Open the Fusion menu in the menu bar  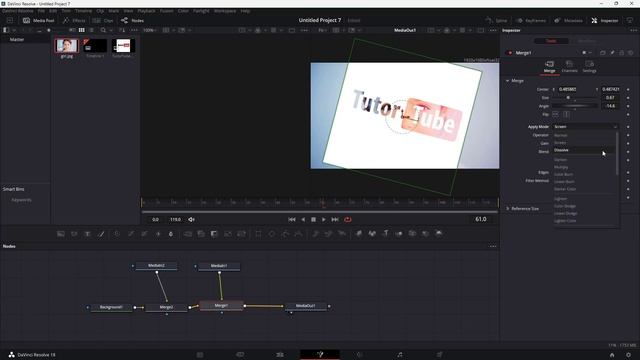pyautogui.click(x=167, y=11)
